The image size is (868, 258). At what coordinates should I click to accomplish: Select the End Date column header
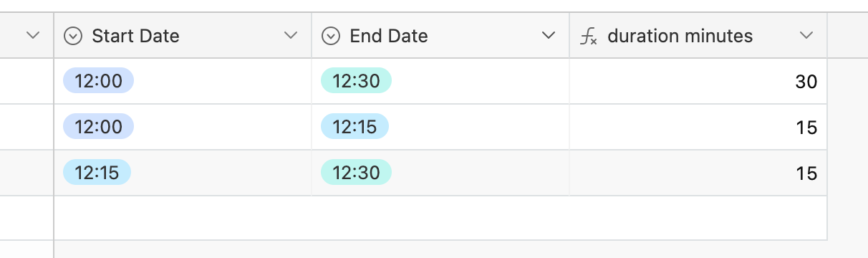pos(440,36)
